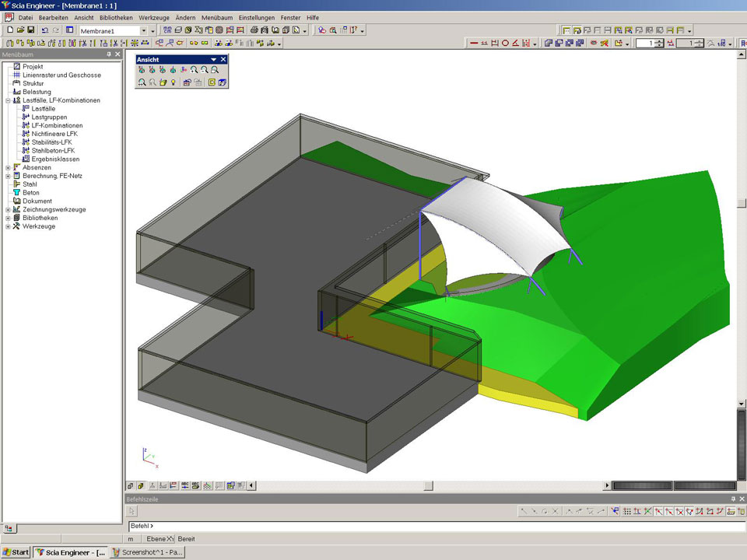
Task: Expand the Absenzen tree node
Action: pos(8,167)
